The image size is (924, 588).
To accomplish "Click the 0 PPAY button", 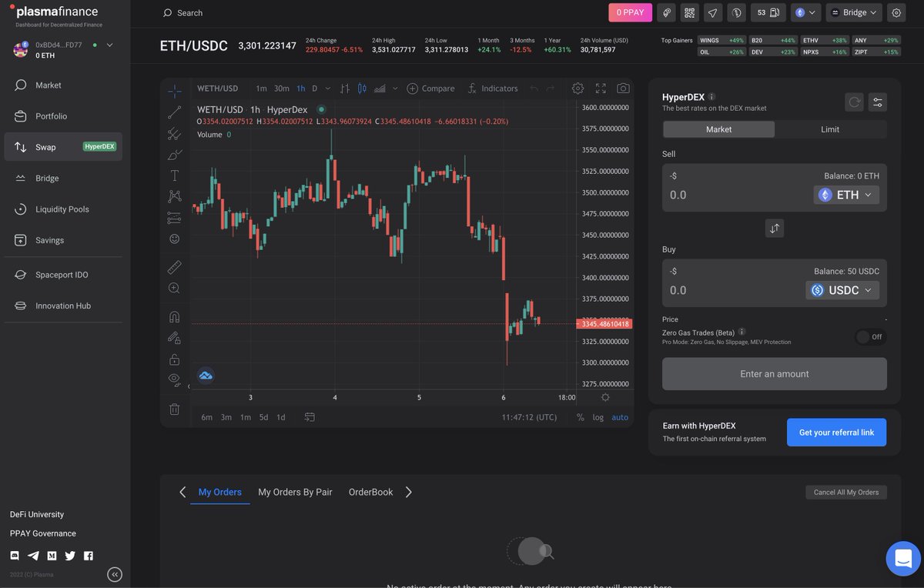I will (x=630, y=12).
